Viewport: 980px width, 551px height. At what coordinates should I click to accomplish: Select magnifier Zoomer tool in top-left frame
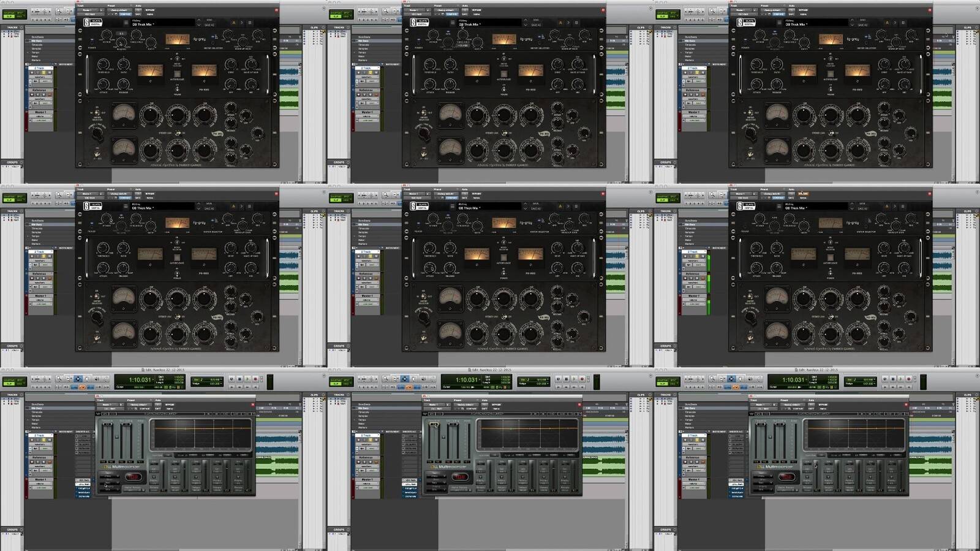pos(59,10)
